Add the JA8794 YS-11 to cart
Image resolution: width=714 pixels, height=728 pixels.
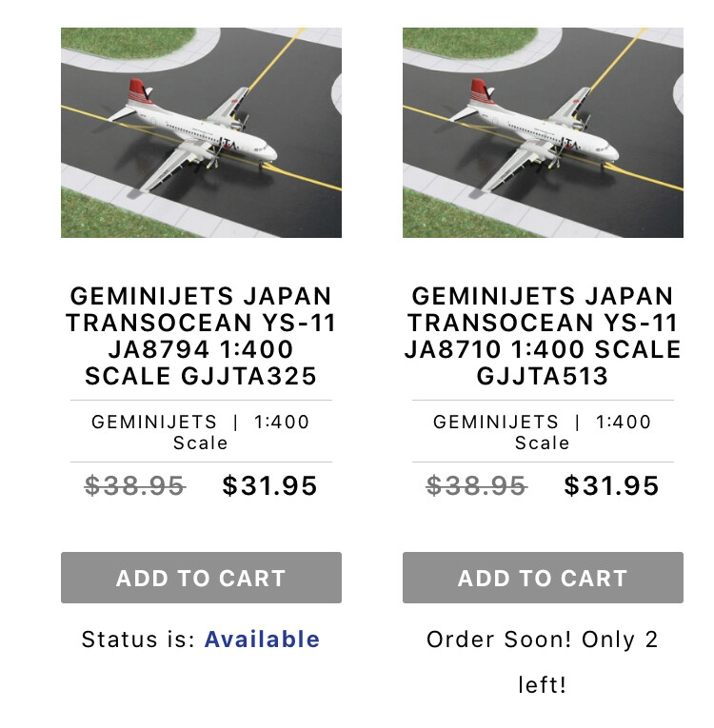(201, 578)
